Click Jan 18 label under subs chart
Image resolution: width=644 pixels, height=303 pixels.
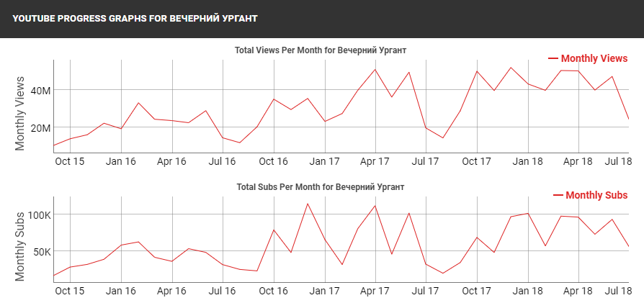coord(528,291)
